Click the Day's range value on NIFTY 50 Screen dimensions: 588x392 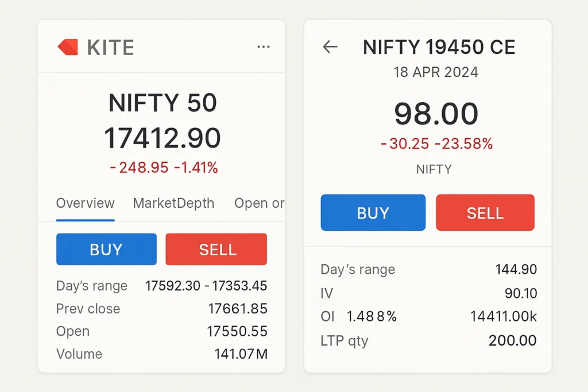pos(206,285)
